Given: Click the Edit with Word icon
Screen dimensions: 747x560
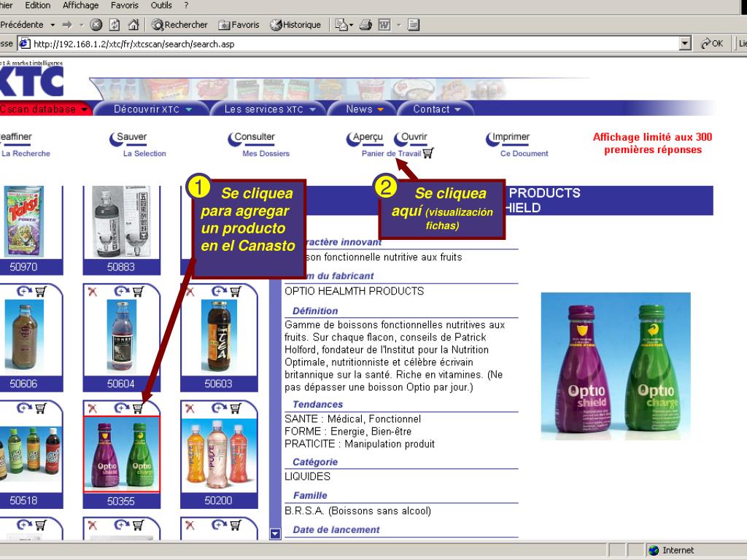Looking at the screenshot, I should (x=384, y=25).
